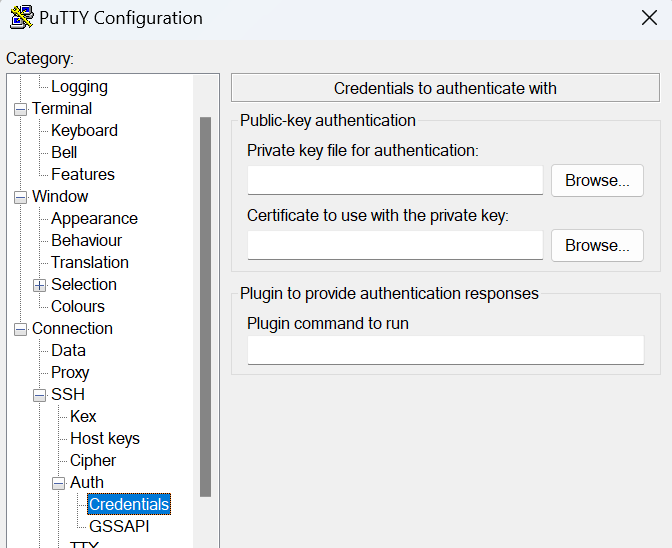Browse for the private key file

(597, 180)
